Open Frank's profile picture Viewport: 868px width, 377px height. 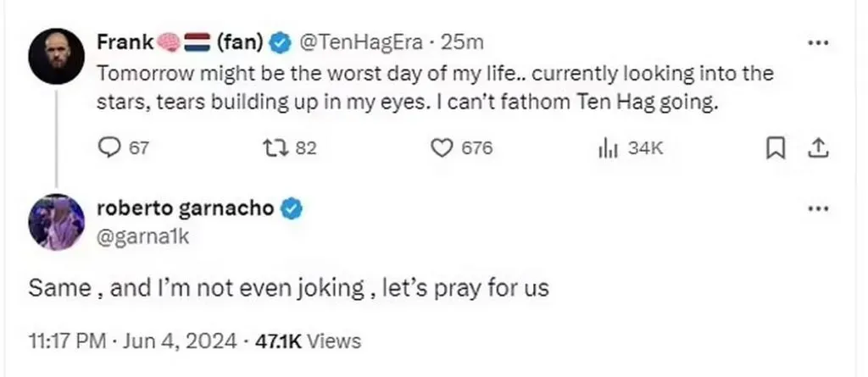pos(56,57)
